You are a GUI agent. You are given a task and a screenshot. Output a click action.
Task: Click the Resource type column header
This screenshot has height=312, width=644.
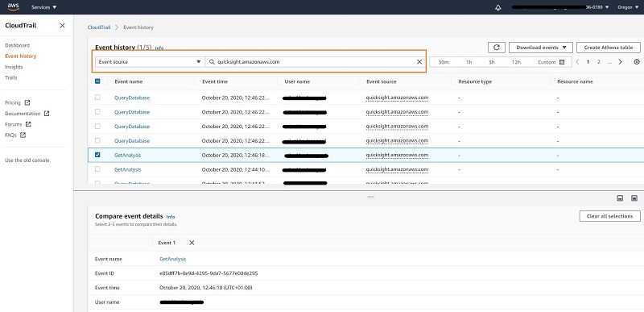(475, 81)
